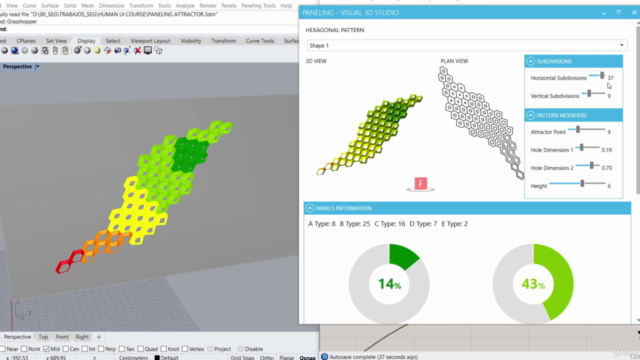Toggle the Project osnap checkbox
The image size is (640, 360).
(210, 349)
